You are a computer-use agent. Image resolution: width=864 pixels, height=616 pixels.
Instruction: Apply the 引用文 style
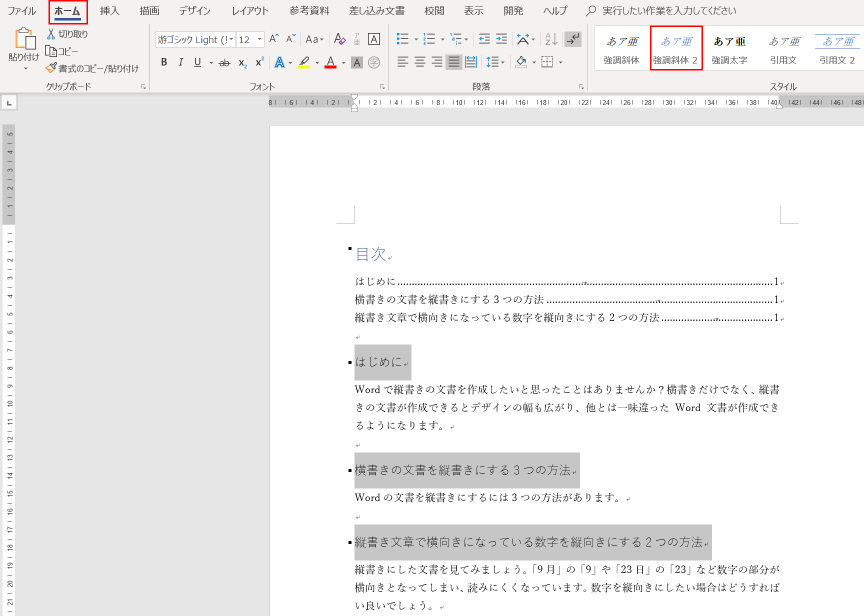point(783,49)
